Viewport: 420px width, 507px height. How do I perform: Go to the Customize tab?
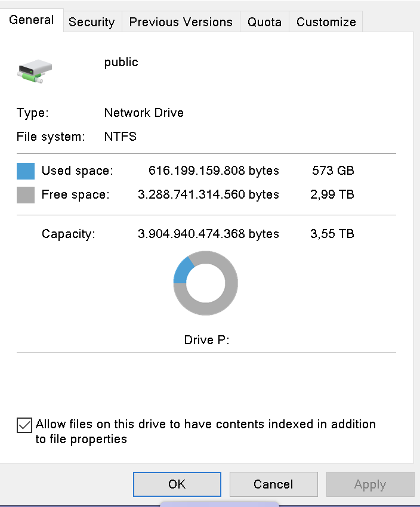pos(326,22)
